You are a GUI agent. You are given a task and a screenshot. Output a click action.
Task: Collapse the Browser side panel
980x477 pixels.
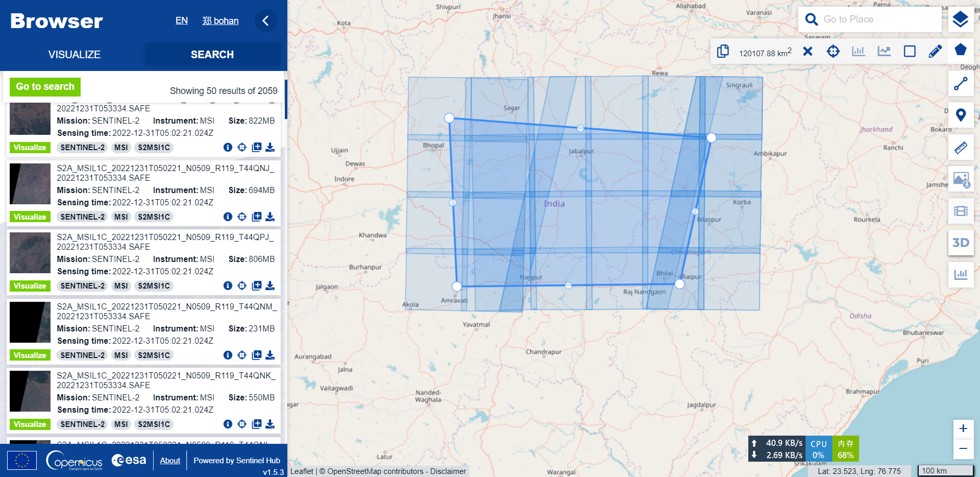[265, 20]
